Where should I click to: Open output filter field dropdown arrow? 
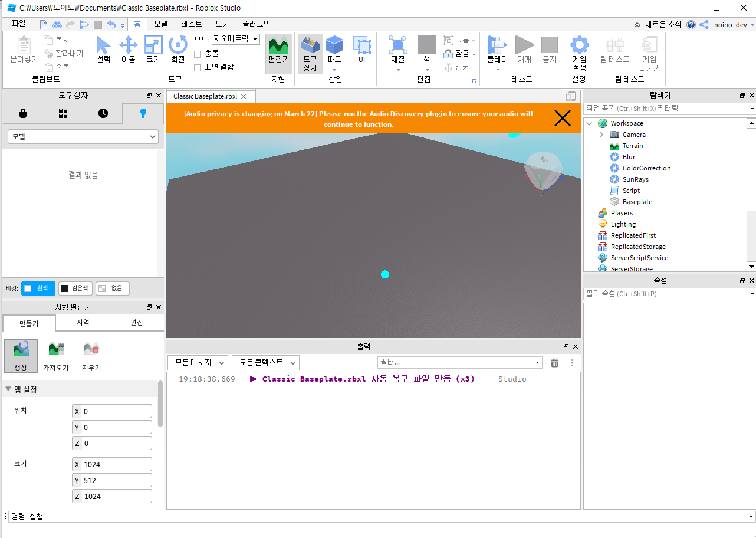pos(537,363)
